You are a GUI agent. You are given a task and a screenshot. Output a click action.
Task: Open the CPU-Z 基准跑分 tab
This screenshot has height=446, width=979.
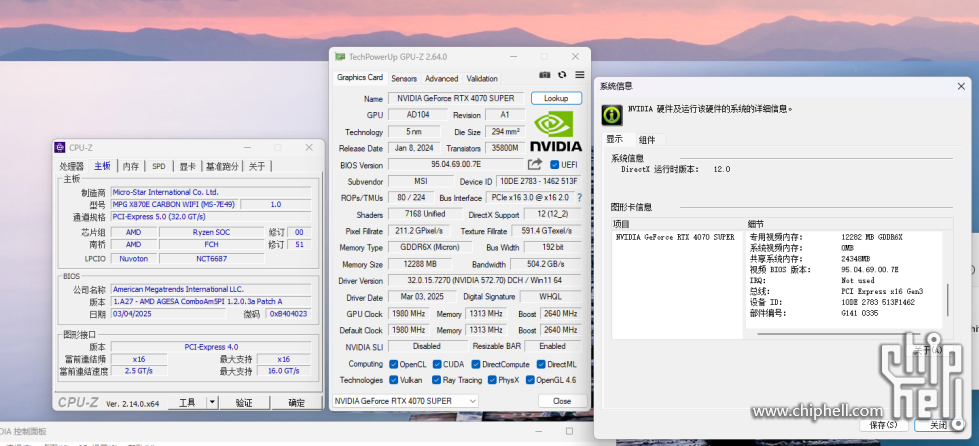click(x=222, y=166)
